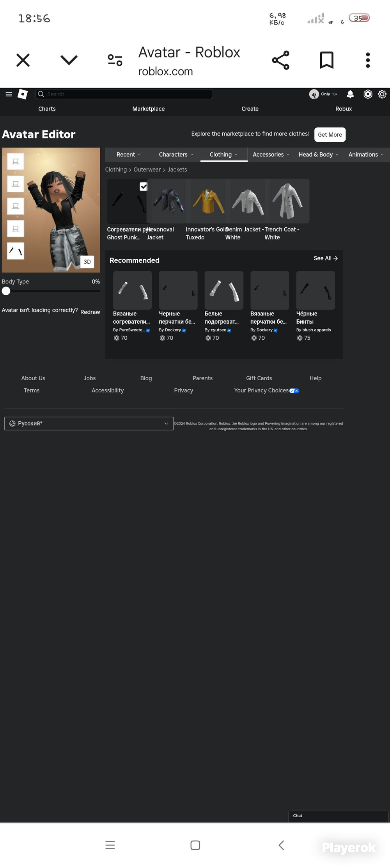Go to Roblox home via logo
Image resolution: width=390 pixels, height=868 pixels.
[23, 94]
